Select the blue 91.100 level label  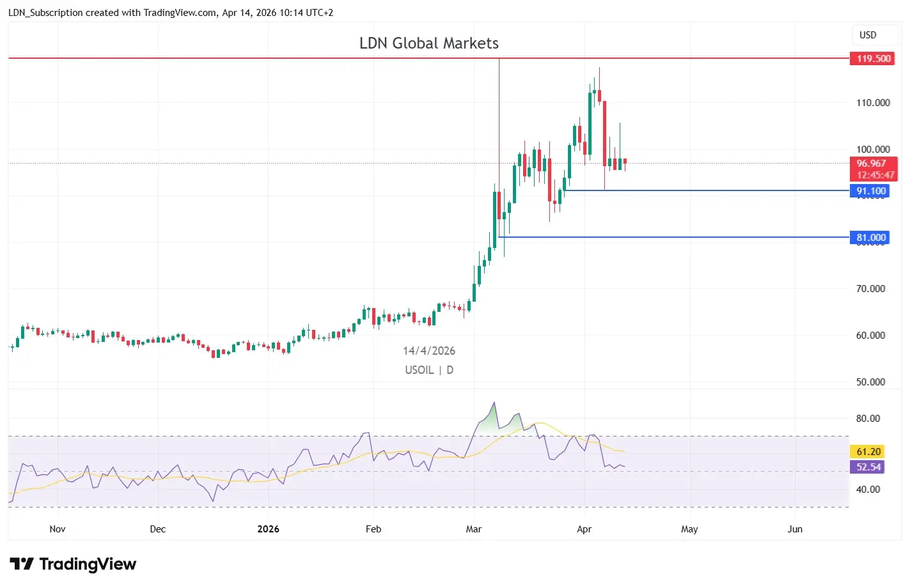[870, 191]
